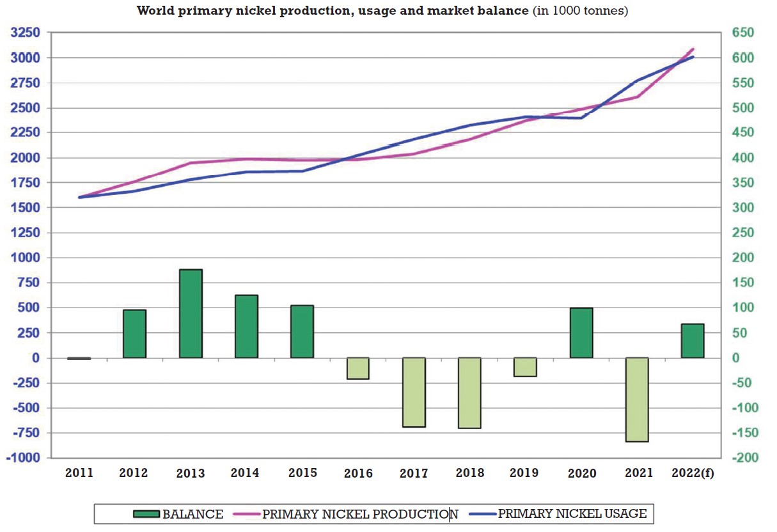Click the 2013 balance bar
777x532 pixels.
click(191, 314)
